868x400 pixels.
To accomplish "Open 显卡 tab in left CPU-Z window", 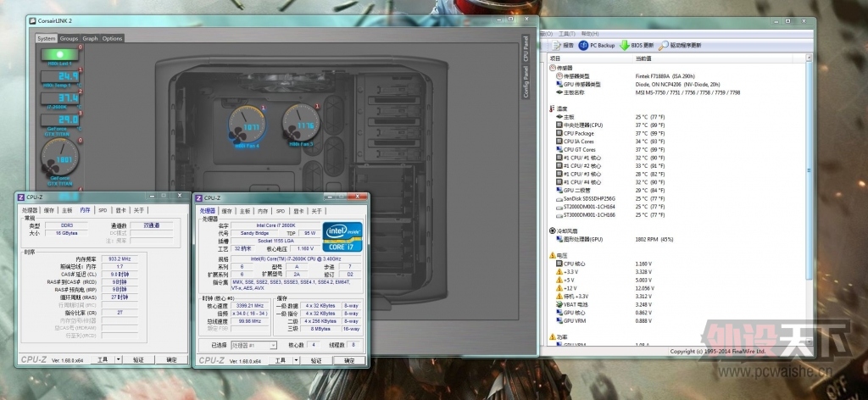I will coord(120,210).
